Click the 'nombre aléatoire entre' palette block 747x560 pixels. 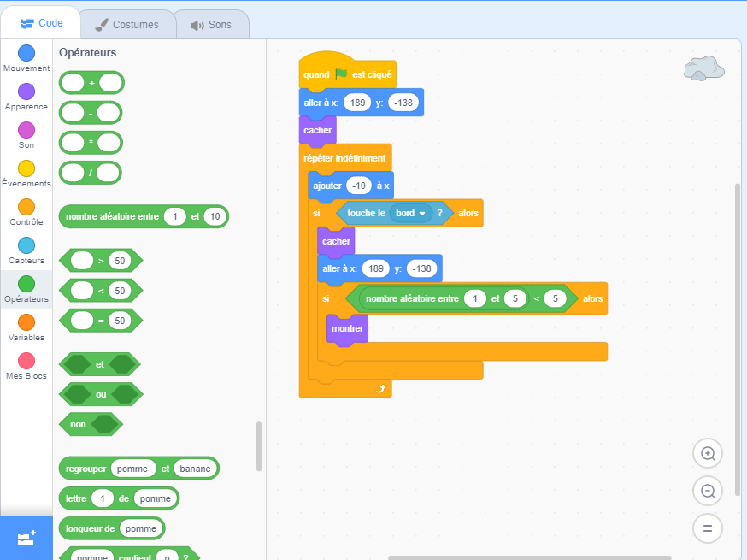coord(111,217)
